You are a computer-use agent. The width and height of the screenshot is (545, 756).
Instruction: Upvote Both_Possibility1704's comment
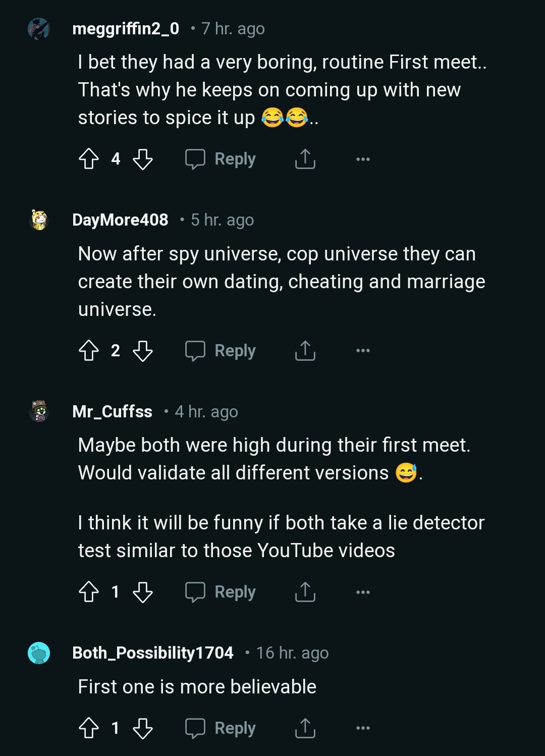click(90, 728)
